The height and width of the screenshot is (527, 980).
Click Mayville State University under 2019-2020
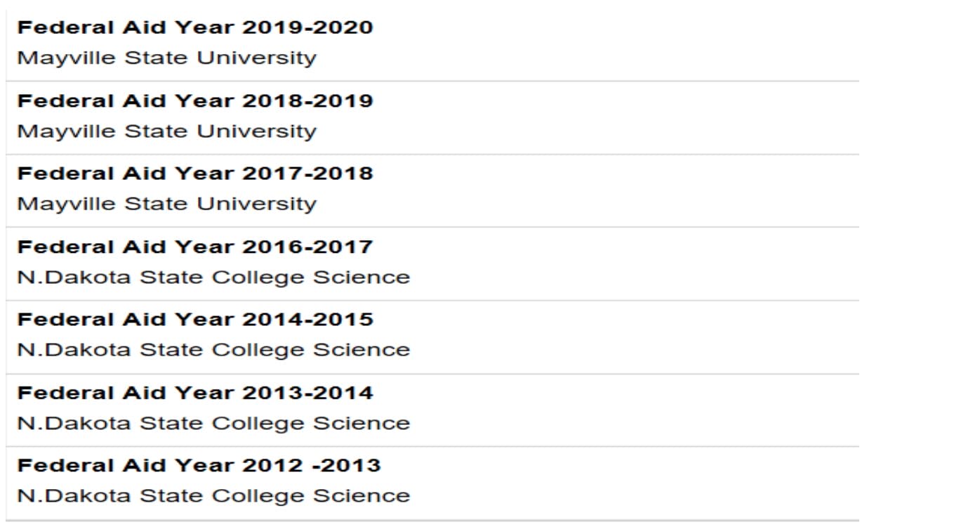[166, 58]
